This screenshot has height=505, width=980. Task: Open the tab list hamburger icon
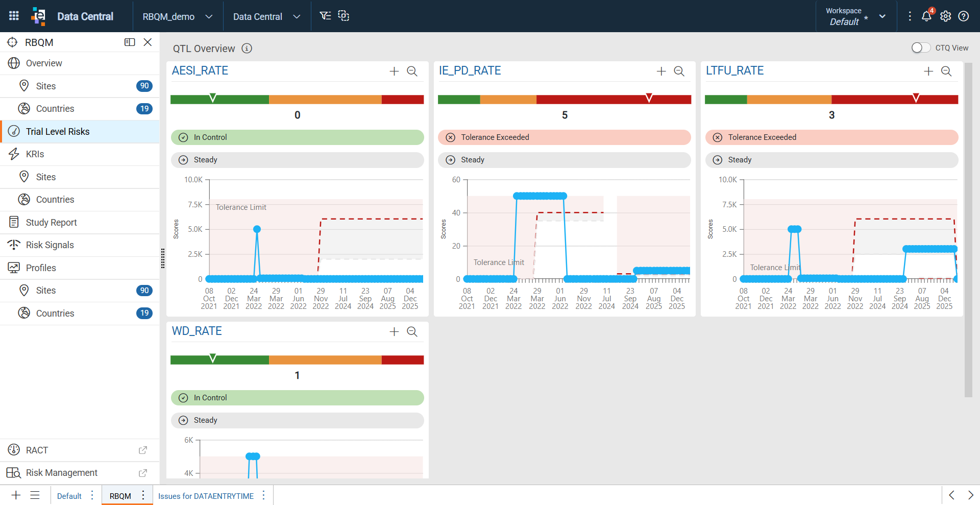click(x=35, y=495)
